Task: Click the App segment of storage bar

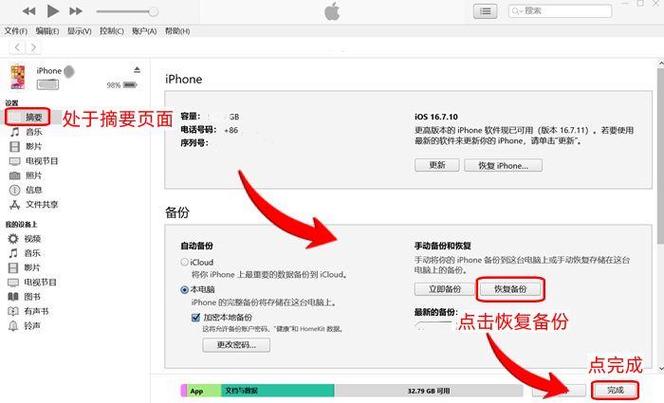Action: click(x=204, y=391)
